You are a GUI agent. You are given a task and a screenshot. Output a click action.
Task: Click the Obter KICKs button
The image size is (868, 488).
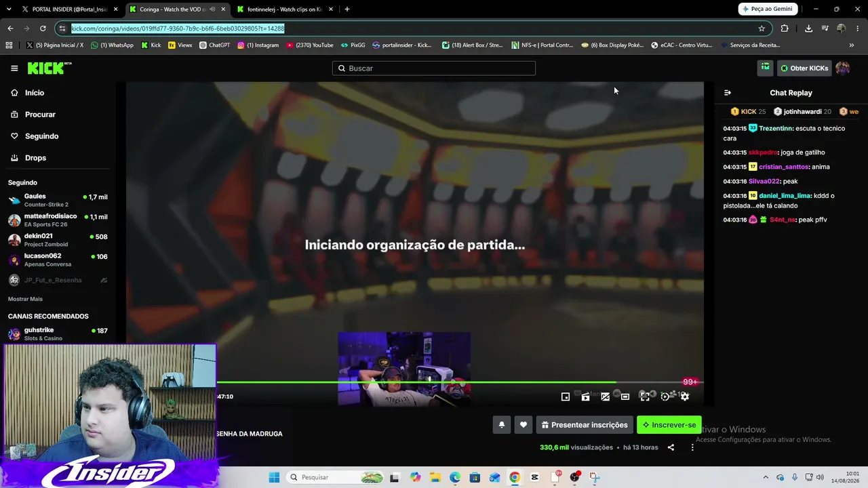click(804, 68)
